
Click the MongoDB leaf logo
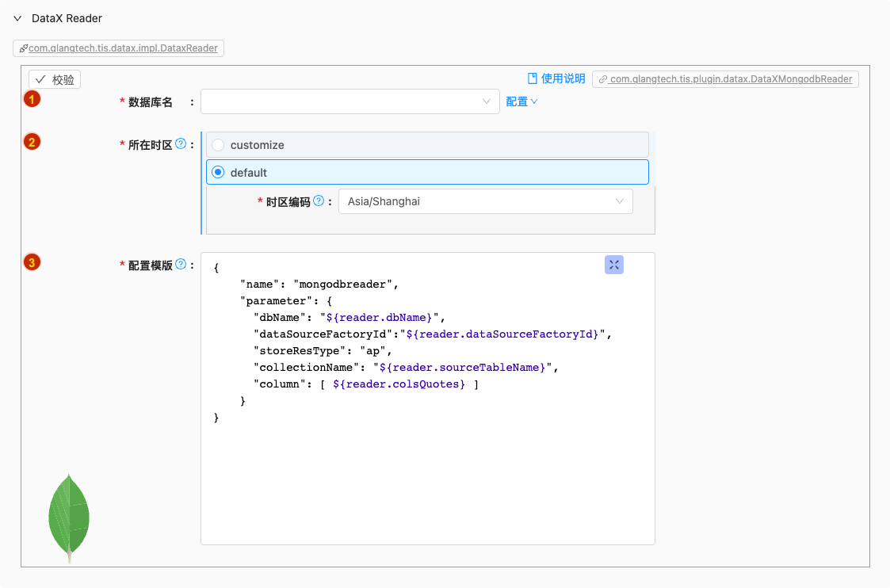(x=69, y=518)
